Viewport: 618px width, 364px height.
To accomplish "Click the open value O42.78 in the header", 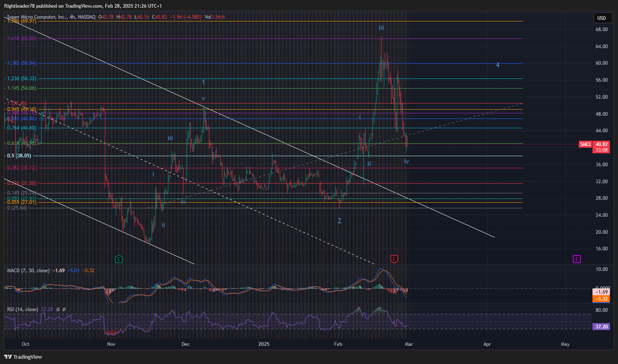I will coord(106,17).
